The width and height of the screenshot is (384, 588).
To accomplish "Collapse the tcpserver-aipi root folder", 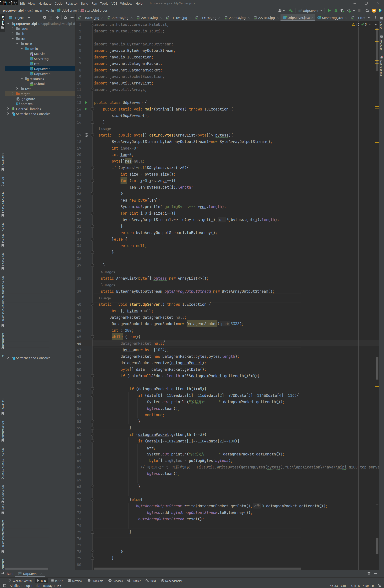I will (8, 23).
